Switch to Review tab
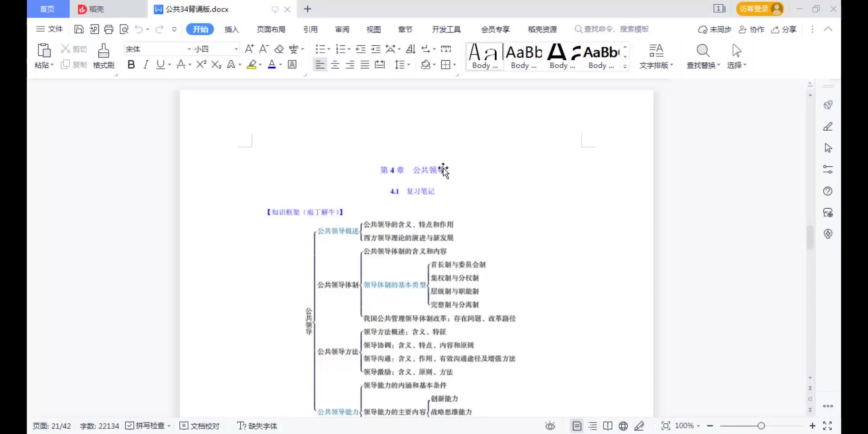This screenshot has width=868, height=434. click(x=342, y=29)
